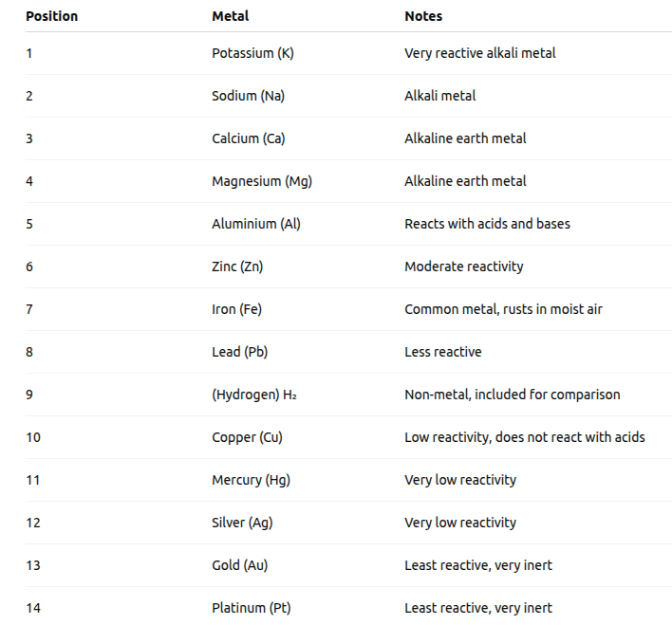Select the Sodium (Na) cell
The height and width of the screenshot is (625, 672).
[248, 96]
